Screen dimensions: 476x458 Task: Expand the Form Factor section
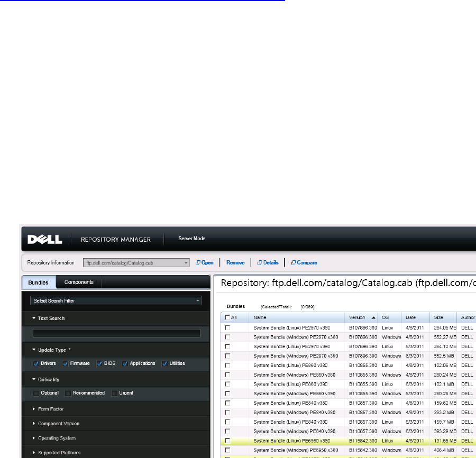click(34, 409)
